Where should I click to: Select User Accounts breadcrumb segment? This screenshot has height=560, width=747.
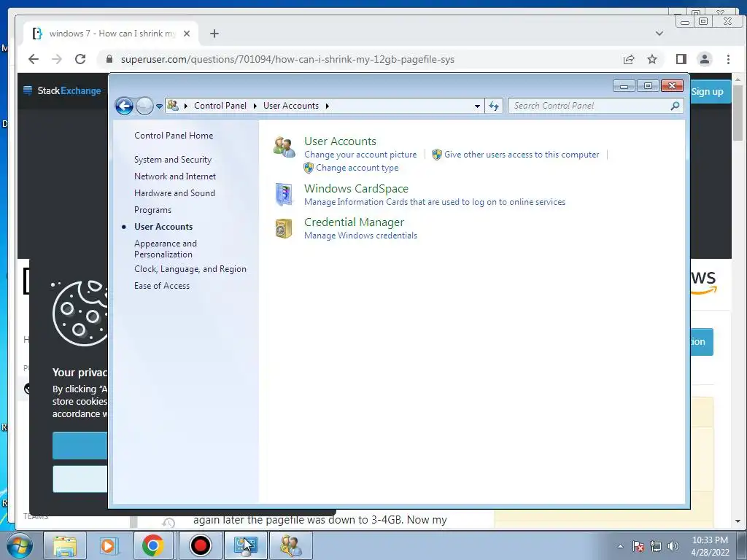click(291, 106)
